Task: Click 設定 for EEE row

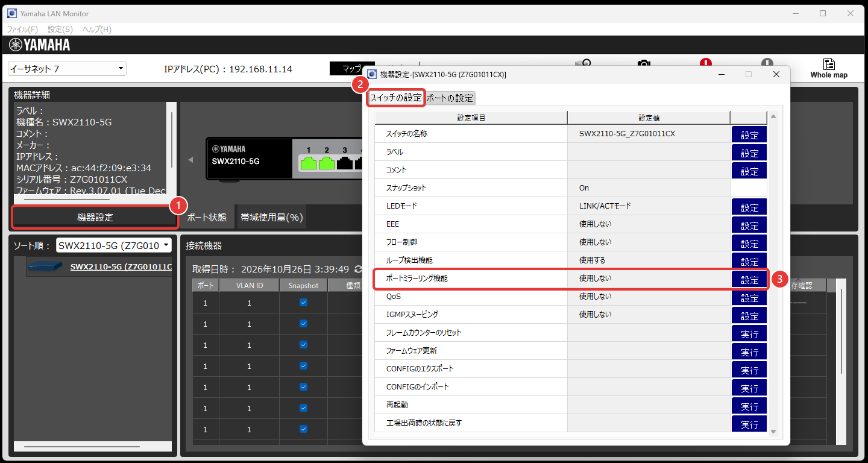Action: click(749, 225)
